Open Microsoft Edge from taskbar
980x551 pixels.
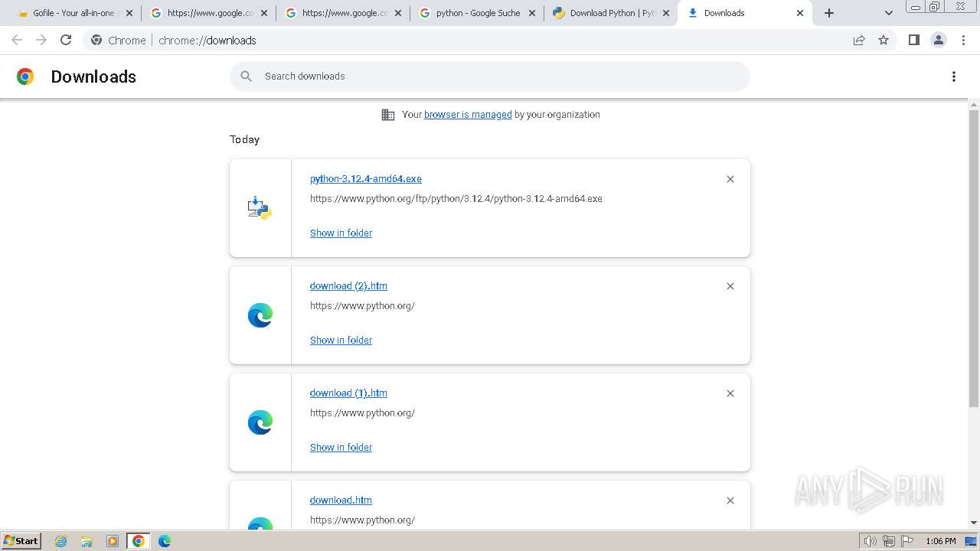(x=165, y=541)
